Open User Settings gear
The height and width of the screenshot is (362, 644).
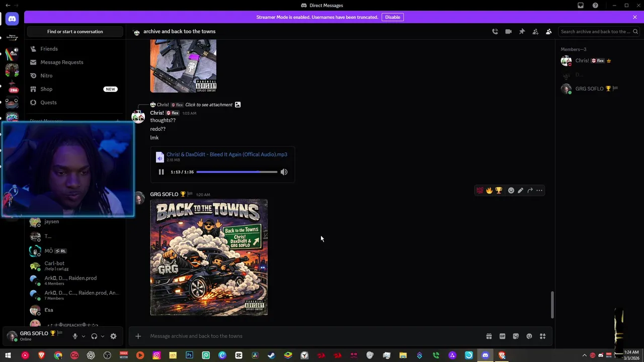[113, 336]
